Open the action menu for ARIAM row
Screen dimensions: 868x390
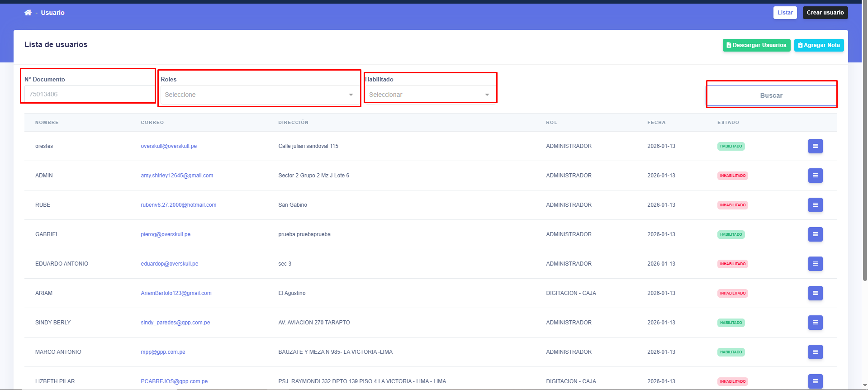(x=815, y=293)
